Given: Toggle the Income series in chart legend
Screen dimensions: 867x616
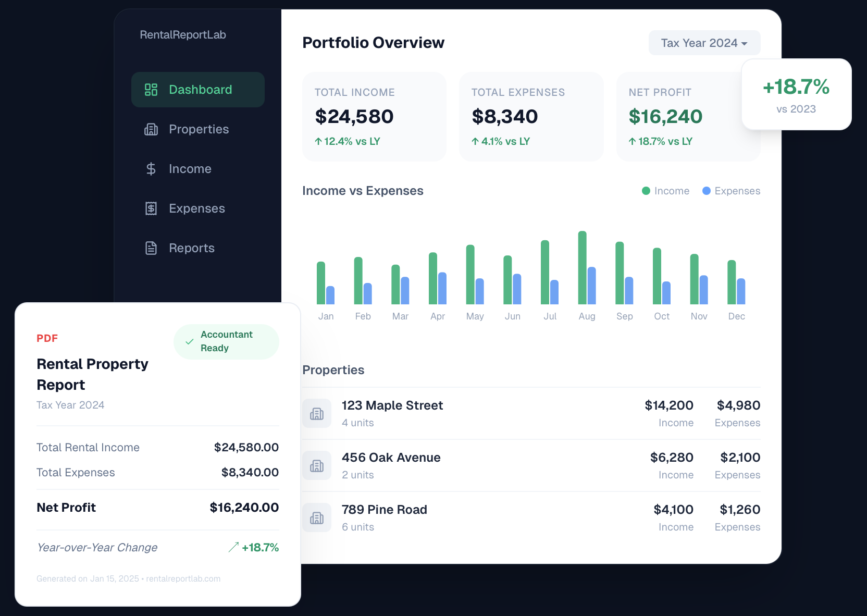Looking at the screenshot, I should click(x=665, y=191).
